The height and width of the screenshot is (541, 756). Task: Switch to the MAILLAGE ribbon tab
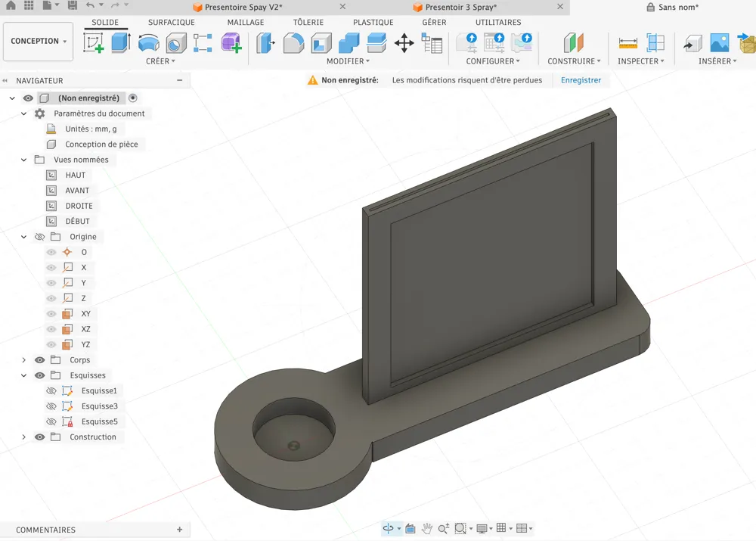[246, 22]
